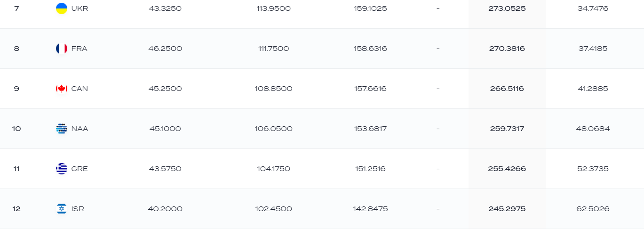Click the France flag icon

point(62,49)
